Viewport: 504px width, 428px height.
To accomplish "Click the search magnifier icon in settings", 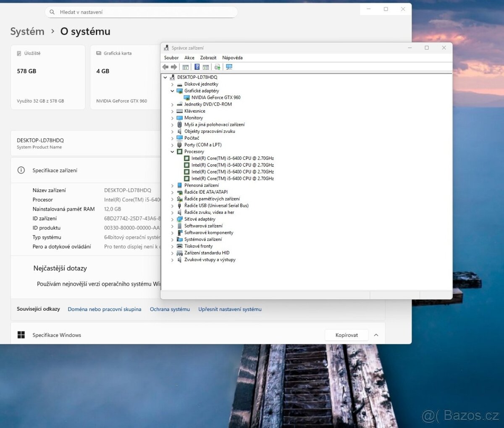I will point(52,12).
